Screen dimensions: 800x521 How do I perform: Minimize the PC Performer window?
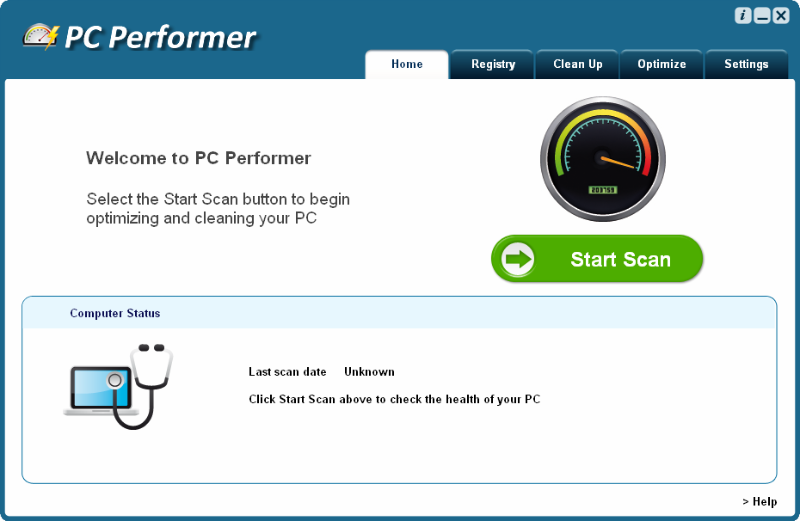[x=762, y=16]
